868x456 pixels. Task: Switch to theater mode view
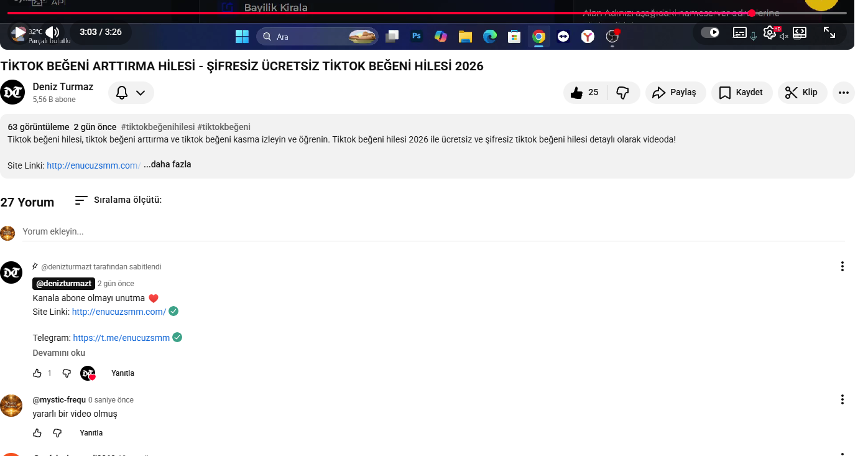coord(800,32)
